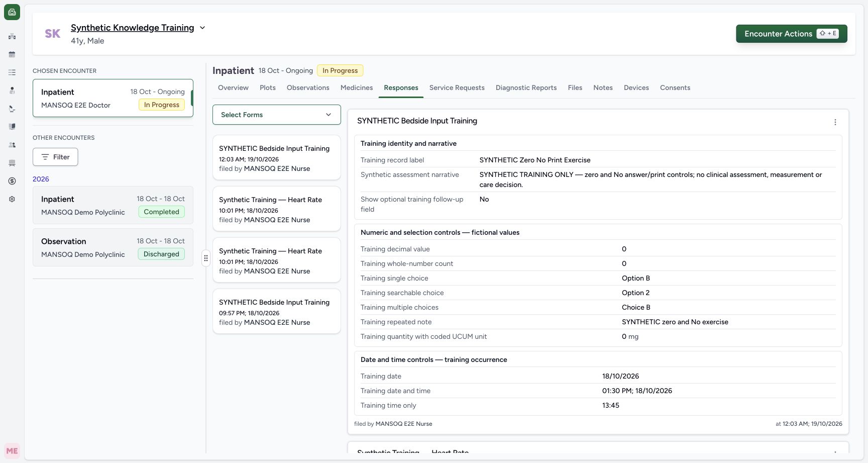Viewport: 868px width, 463px height.
Task: Switch to the Observations tab
Action: 308,87
